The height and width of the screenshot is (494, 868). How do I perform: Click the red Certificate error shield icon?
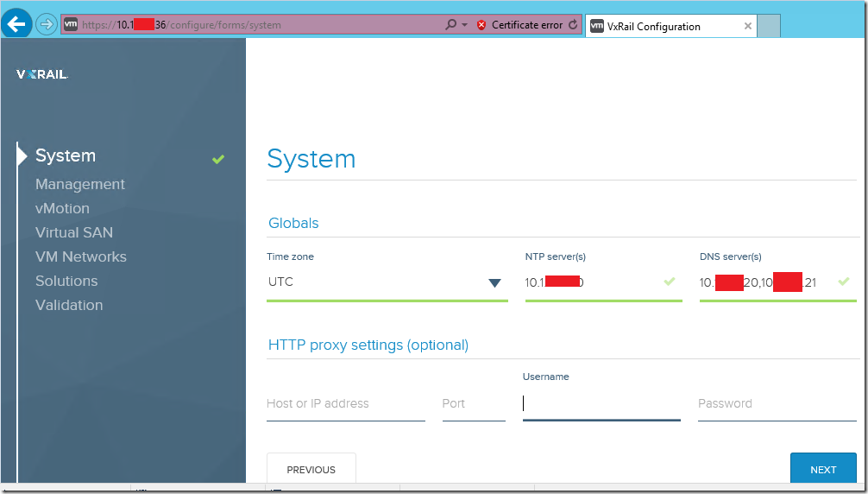pyautogui.click(x=481, y=25)
